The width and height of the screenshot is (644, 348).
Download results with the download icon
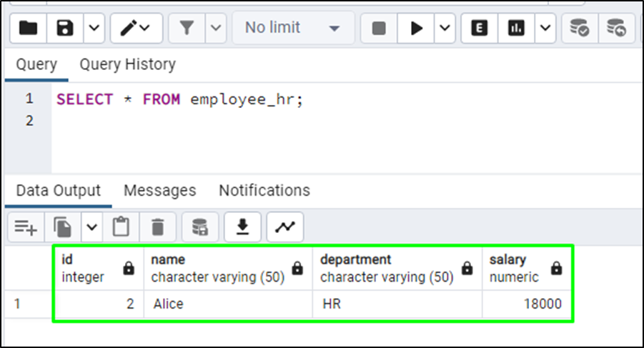click(x=243, y=227)
